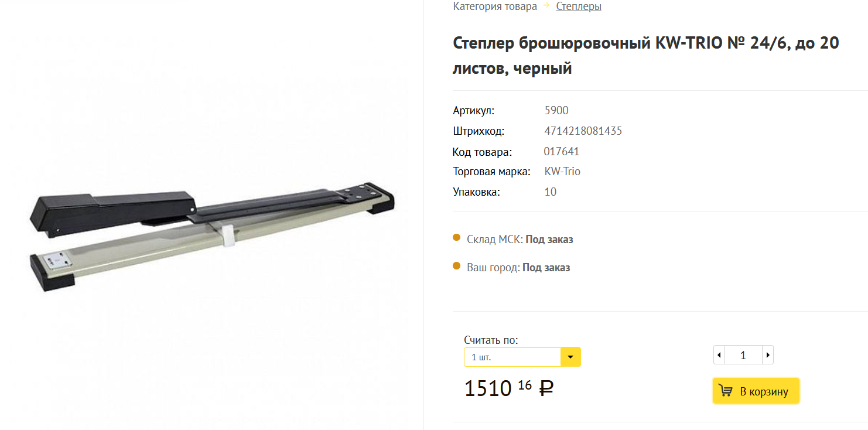
Task: Open the Степлеры category link
Action: click(x=578, y=6)
